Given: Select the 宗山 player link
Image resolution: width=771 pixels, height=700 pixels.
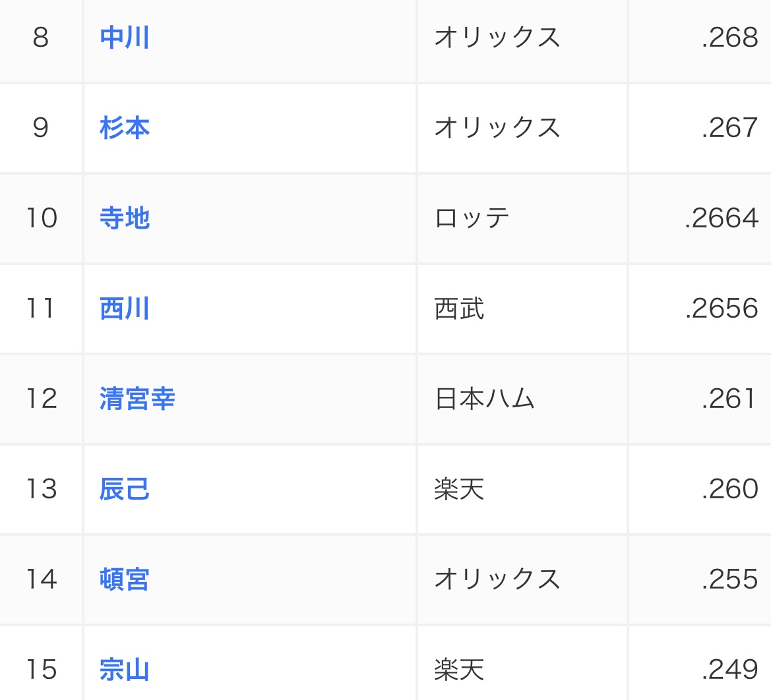Looking at the screenshot, I should click(x=125, y=670).
